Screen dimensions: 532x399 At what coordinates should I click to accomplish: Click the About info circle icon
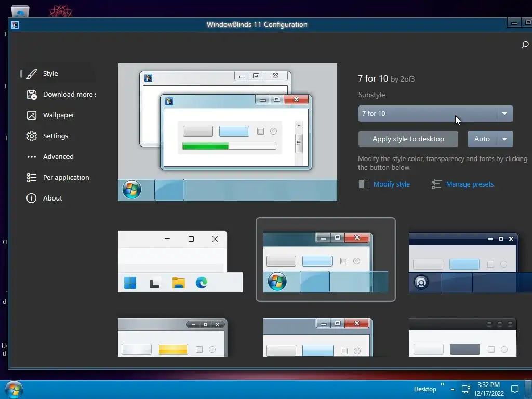[31, 198]
